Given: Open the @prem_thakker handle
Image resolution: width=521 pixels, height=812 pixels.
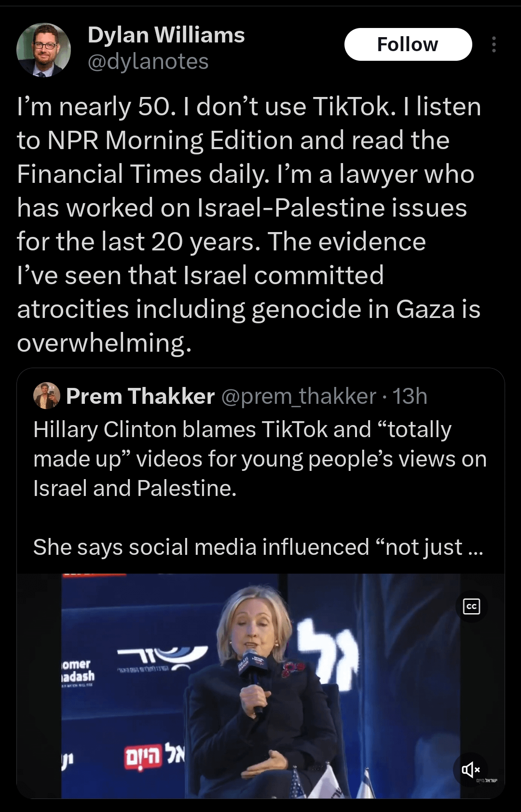Looking at the screenshot, I should click(x=298, y=396).
